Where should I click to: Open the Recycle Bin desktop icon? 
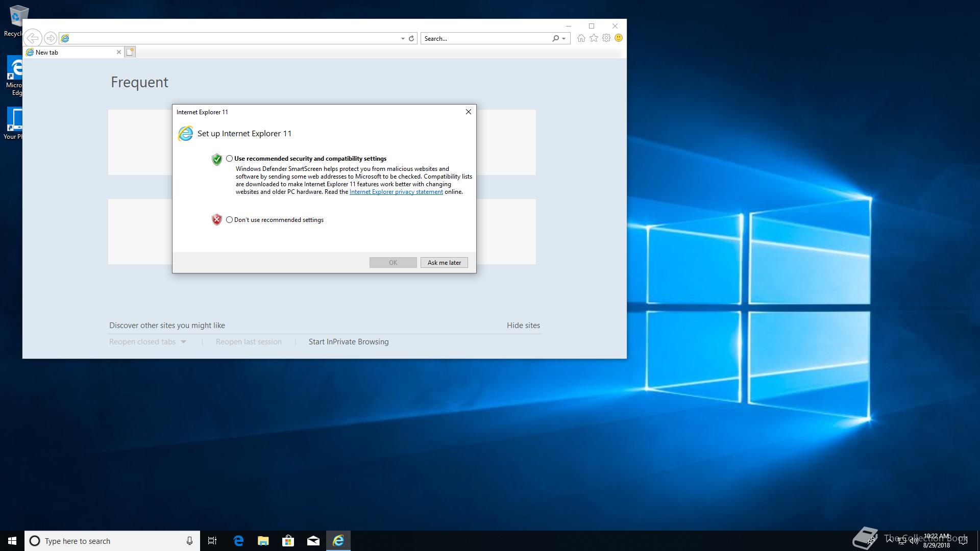pos(15,20)
